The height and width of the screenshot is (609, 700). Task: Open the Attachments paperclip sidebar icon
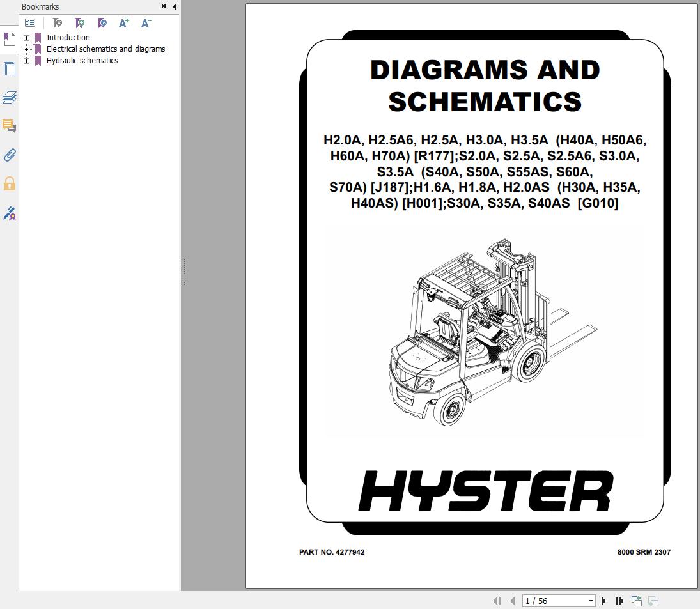(x=10, y=155)
